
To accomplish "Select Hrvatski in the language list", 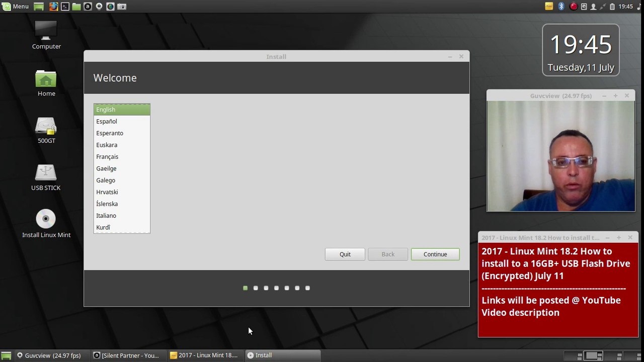I will pos(122,192).
